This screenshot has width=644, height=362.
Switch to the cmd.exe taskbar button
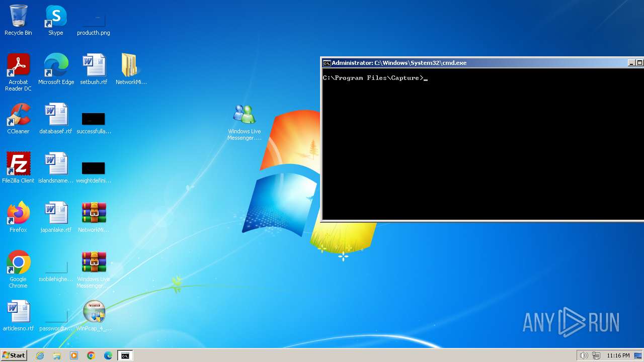(x=125, y=355)
